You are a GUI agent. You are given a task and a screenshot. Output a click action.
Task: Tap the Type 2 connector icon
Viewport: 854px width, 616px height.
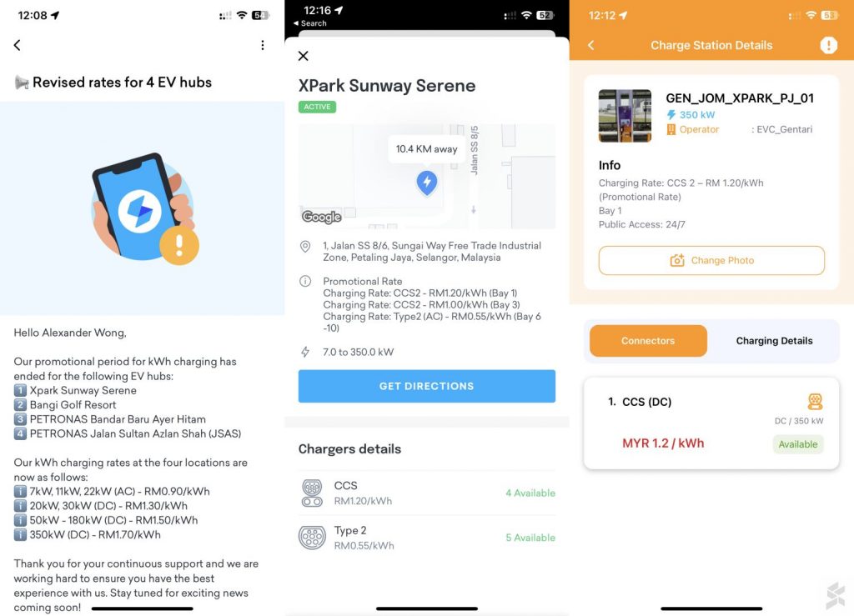click(x=312, y=538)
